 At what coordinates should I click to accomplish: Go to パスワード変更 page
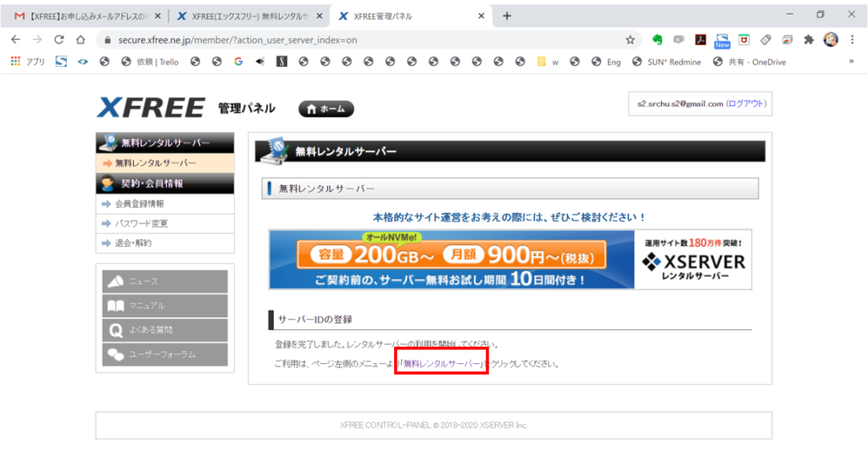142,223
